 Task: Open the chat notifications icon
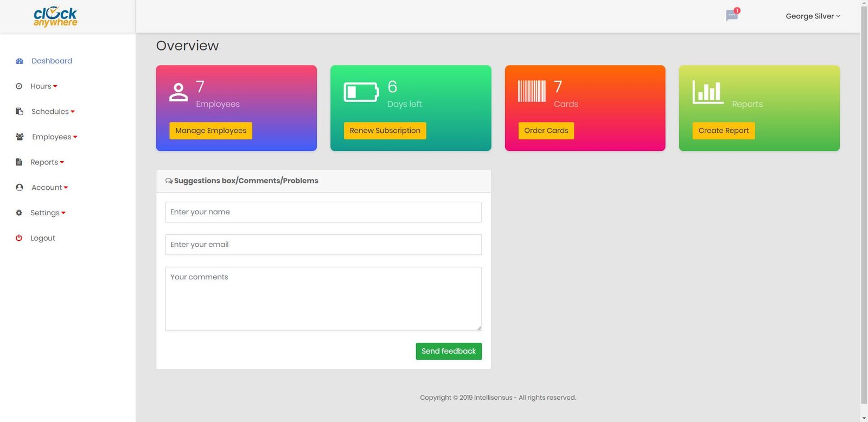coord(732,15)
